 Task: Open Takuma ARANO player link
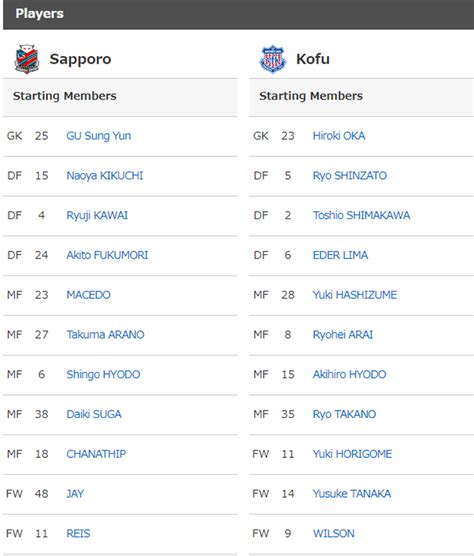tap(105, 334)
